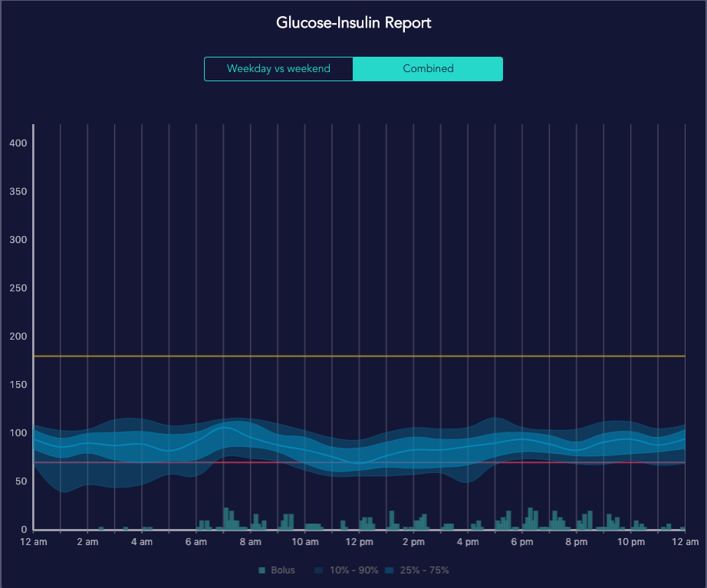Click the 4 pm x-axis label
Viewport: 707px width, 588px height.
tap(468, 541)
